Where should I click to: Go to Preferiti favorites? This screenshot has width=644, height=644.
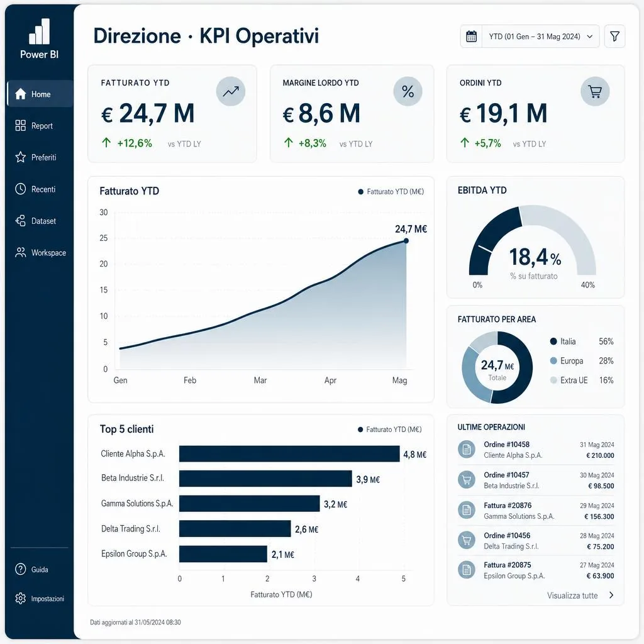pos(40,157)
